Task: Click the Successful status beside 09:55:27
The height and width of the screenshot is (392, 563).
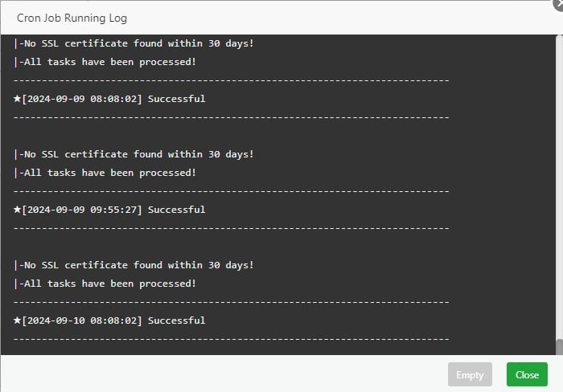Action: pos(177,210)
